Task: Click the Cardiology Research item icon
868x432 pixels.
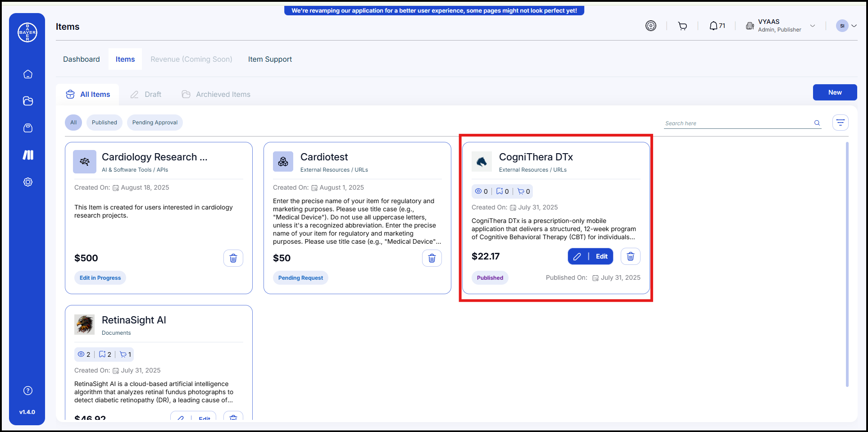Action: coord(85,162)
